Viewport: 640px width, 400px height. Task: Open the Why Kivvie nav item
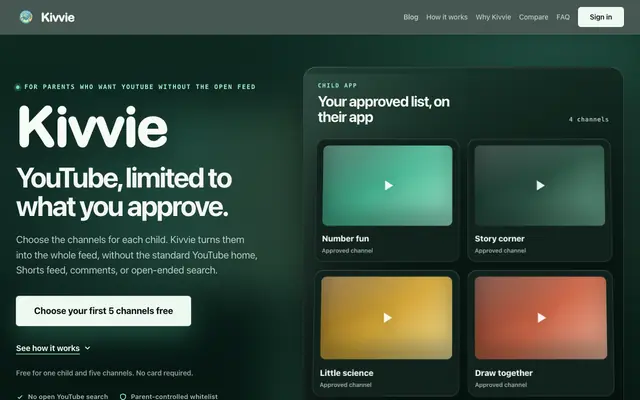[493, 17]
